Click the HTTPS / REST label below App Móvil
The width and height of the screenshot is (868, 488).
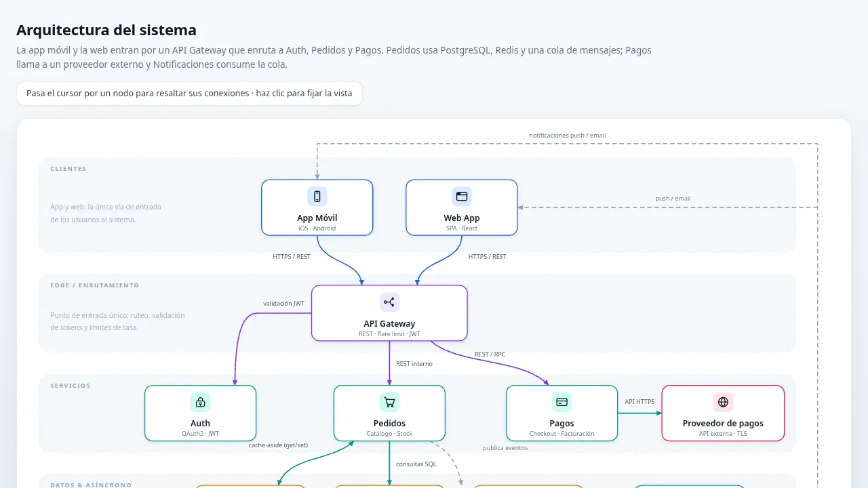coord(292,257)
